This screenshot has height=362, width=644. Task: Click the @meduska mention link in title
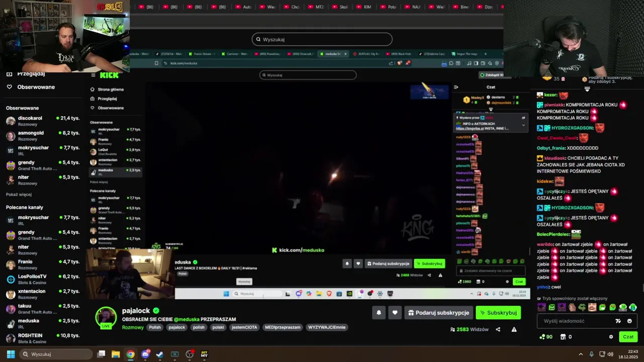click(x=187, y=319)
